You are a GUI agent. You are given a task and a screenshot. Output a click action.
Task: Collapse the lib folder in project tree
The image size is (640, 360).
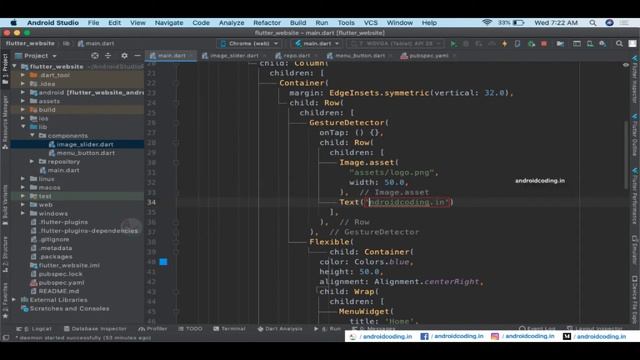(23, 127)
